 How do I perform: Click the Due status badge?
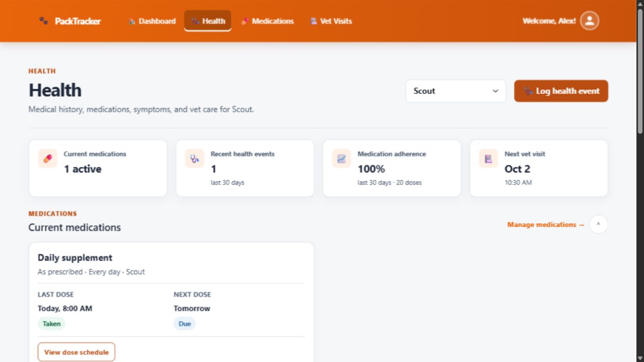click(x=184, y=324)
